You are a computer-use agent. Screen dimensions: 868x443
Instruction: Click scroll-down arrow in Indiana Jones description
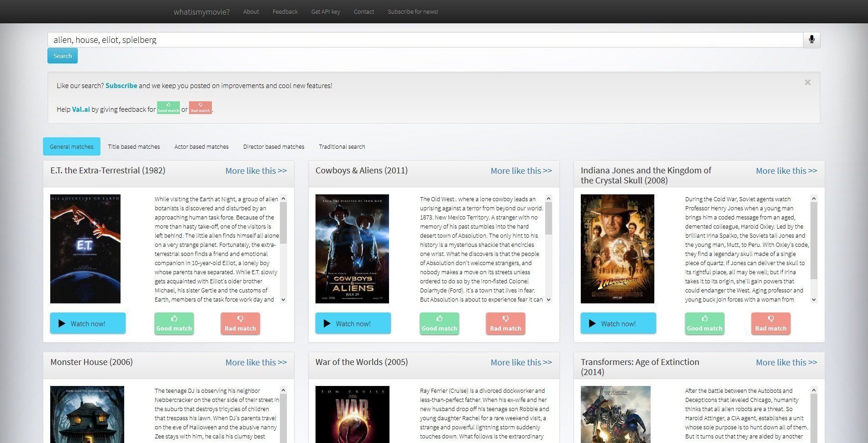pyautogui.click(x=814, y=300)
